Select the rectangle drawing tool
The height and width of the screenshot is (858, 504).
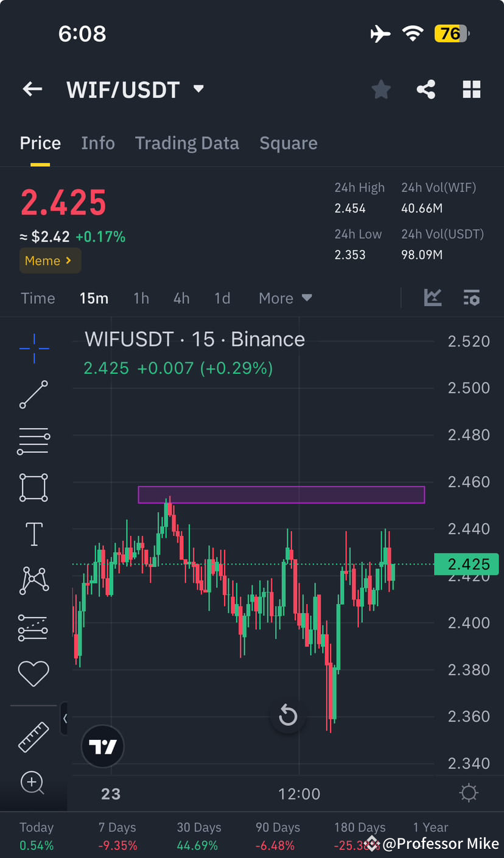click(33, 487)
